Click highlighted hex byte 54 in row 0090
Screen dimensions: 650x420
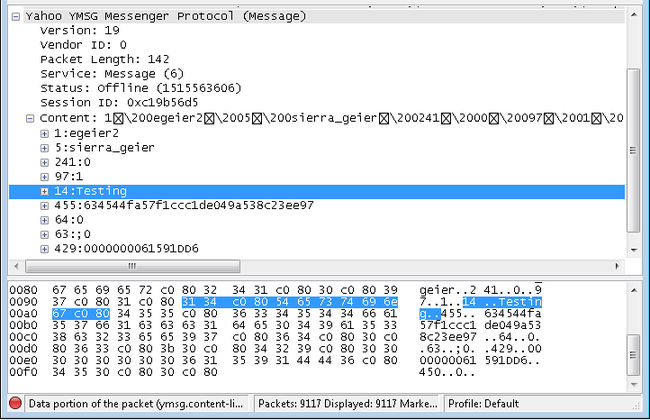click(282, 302)
